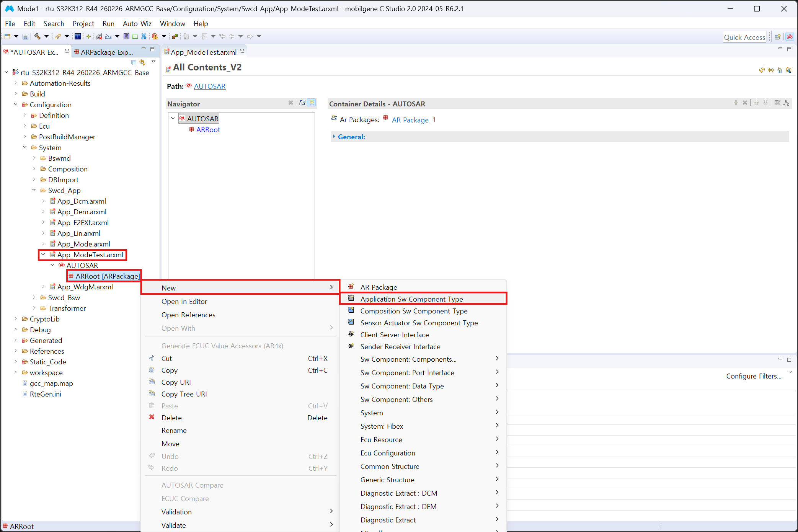Click the double-headed arrow icon in editor header
798x532 pixels.
(x=771, y=70)
